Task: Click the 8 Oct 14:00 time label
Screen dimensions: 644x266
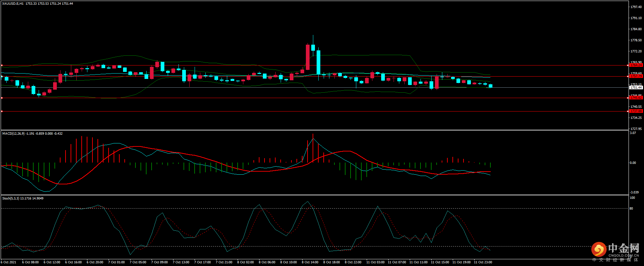Action: [x=310, y=262]
